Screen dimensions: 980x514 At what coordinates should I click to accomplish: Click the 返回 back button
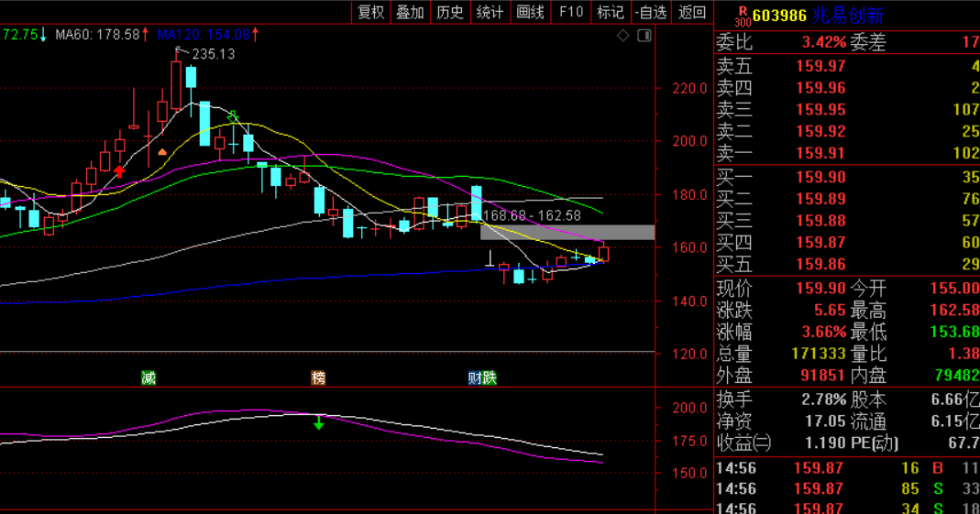tap(692, 12)
